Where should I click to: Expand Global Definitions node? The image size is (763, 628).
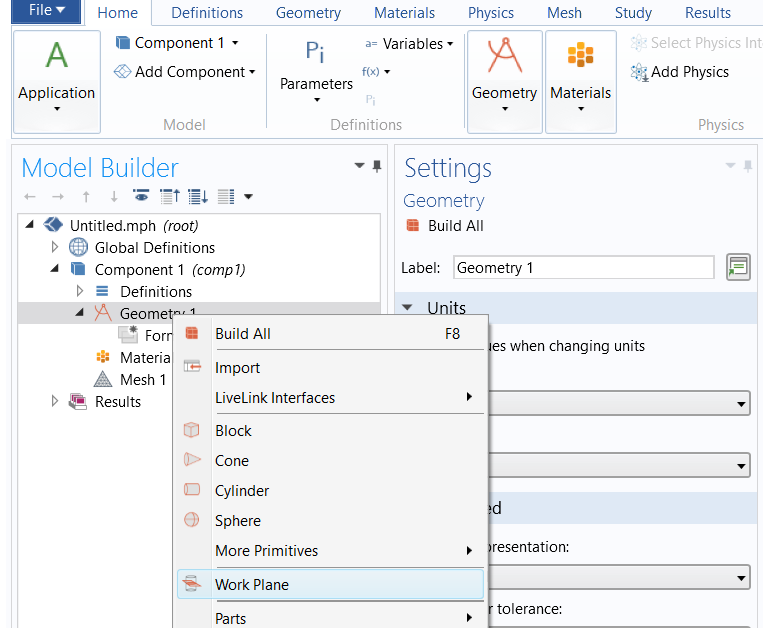click(54, 247)
